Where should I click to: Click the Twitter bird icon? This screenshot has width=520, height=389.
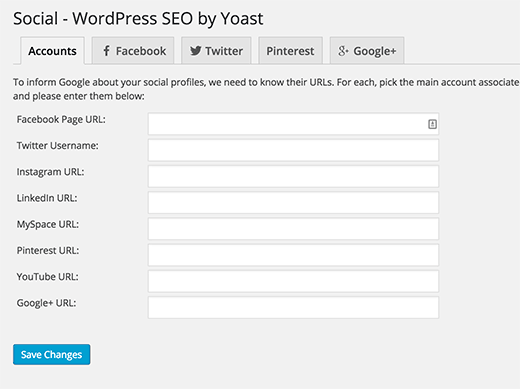(x=195, y=51)
